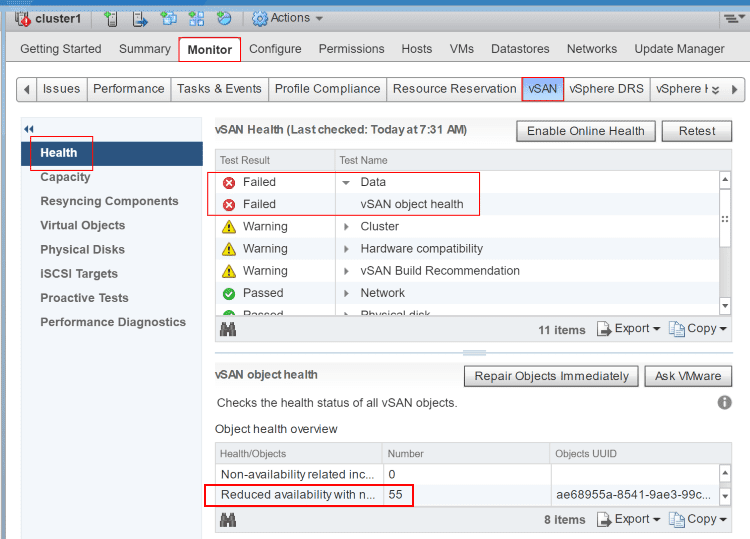Viewport: 750px width, 539px height.
Task: Click the right arrow of the sub-tab bar
Action: point(735,89)
